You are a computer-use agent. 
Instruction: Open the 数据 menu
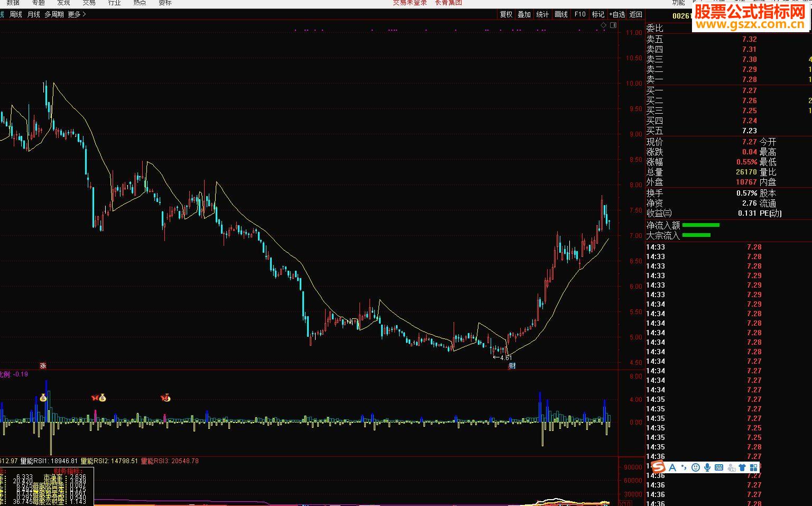[13, 3]
